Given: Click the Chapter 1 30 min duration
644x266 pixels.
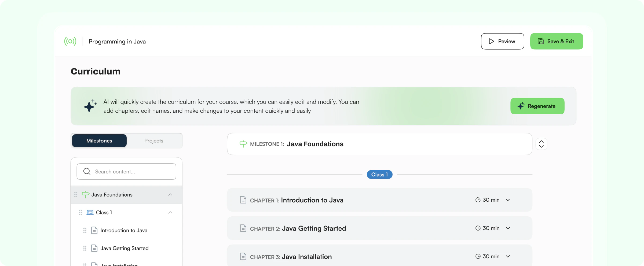Looking at the screenshot, I should pyautogui.click(x=491, y=200).
